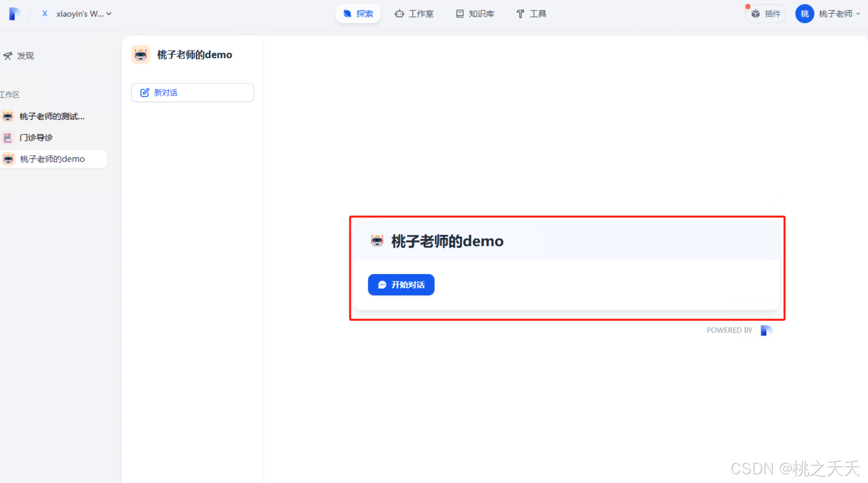Open the 工具 tab
This screenshot has width=868, height=483.
tap(531, 14)
